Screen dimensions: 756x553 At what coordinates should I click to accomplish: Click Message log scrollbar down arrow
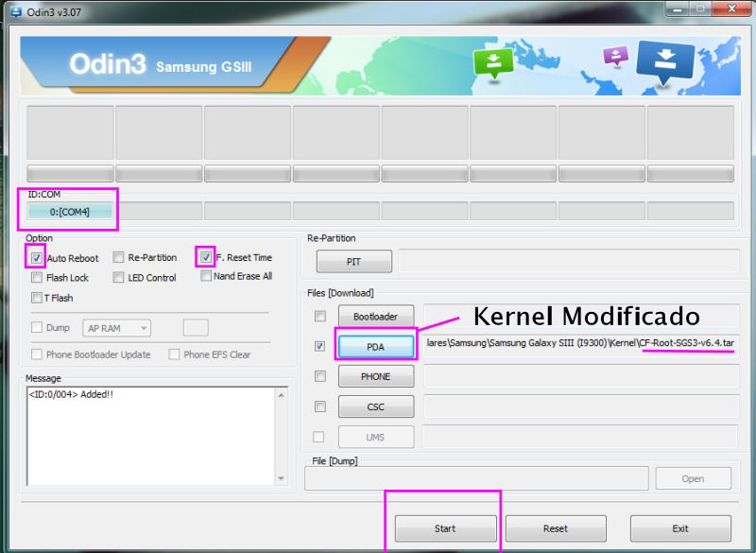click(x=281, y=478)
